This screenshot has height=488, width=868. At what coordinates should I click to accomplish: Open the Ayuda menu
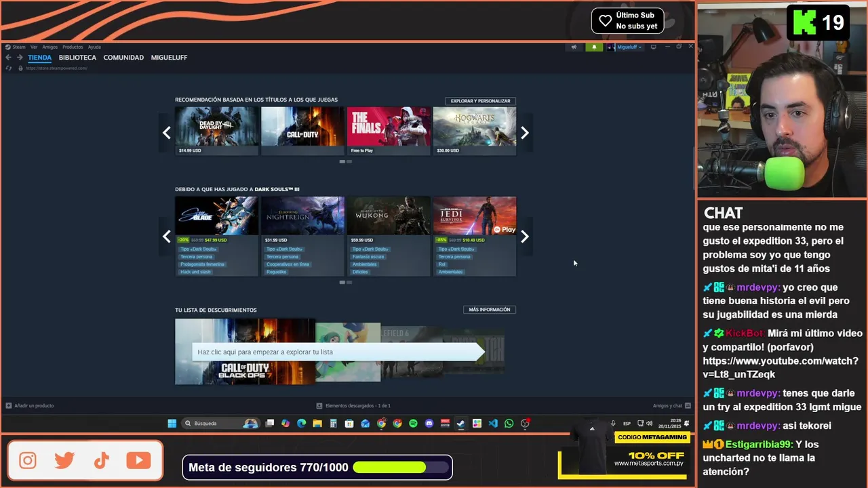coord(94,47)
